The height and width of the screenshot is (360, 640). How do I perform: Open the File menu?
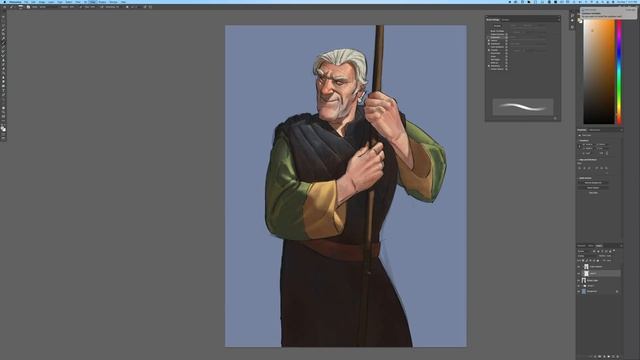coord(25,2)
